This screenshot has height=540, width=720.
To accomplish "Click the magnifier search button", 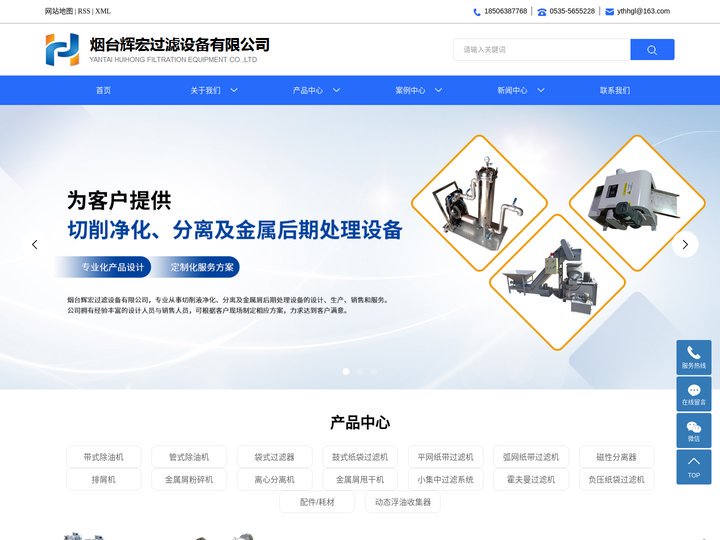I will click(652, 50).
